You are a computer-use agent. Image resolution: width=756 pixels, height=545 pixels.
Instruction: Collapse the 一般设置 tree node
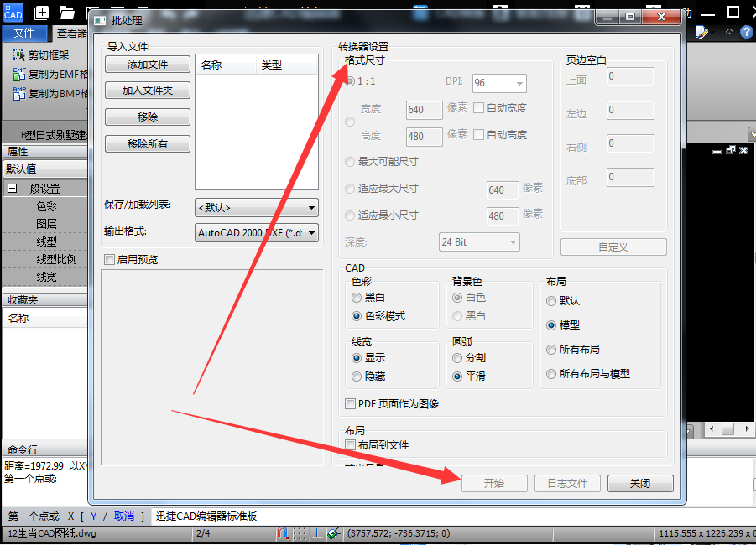point(12,189)
